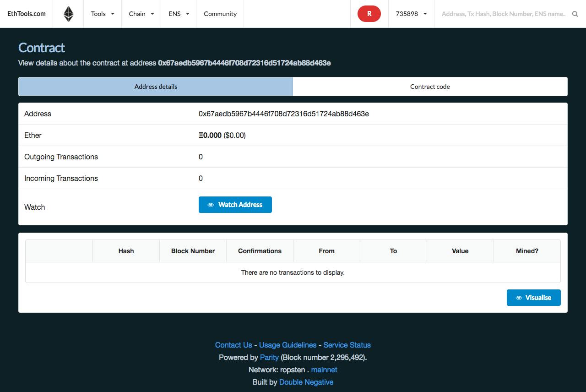Click the eye icon in Watch Address

pyautogui.click(x=211, y=205)
